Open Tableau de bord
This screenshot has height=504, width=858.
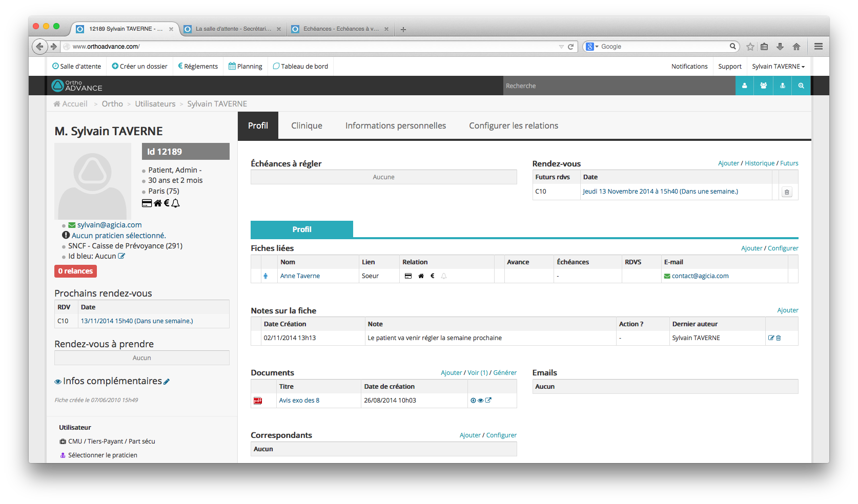[x=300, y=67]
